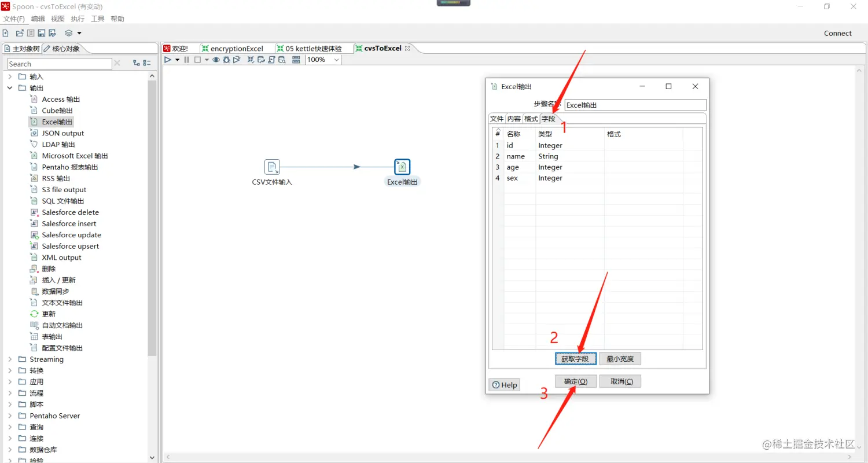Select Microsoft Excel 输出 in the tree
The height and width of the screenshot is (463, 868).
pyautogui.click(x=75, y=156)
